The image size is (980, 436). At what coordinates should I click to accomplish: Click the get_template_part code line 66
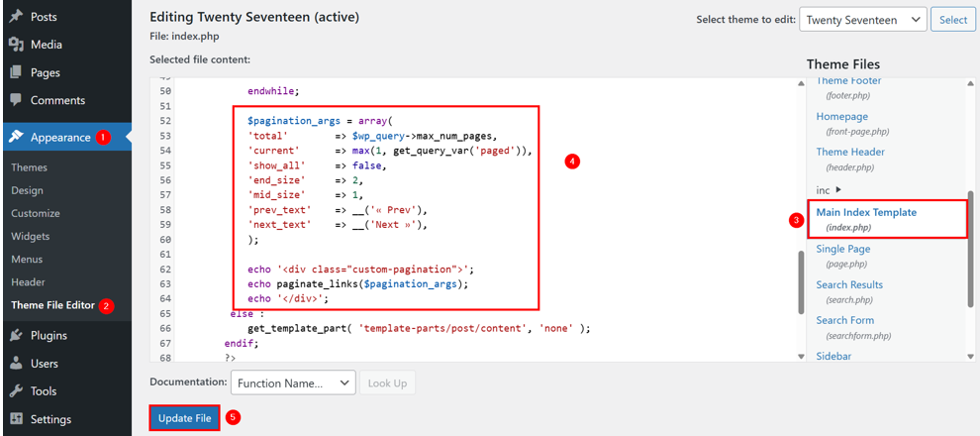pos(419,328)
